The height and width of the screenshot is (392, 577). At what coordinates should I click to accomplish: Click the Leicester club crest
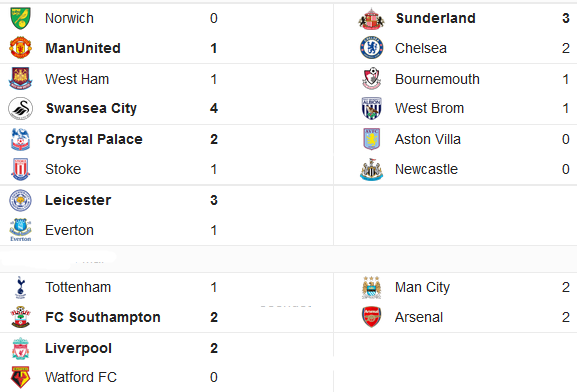(20, 200)
